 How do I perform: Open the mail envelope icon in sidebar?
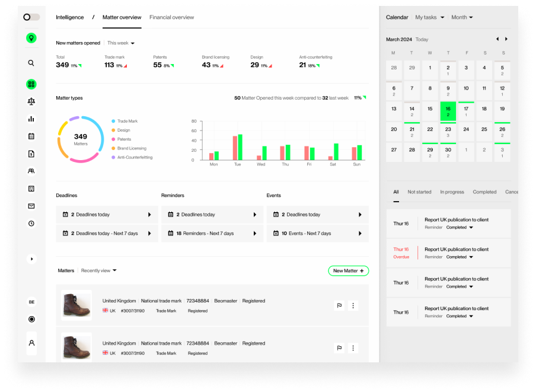[x=31, y=206]
